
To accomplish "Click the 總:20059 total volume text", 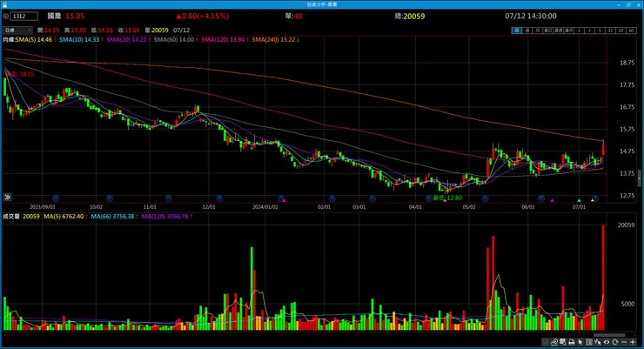I will [x=410, y=16].
